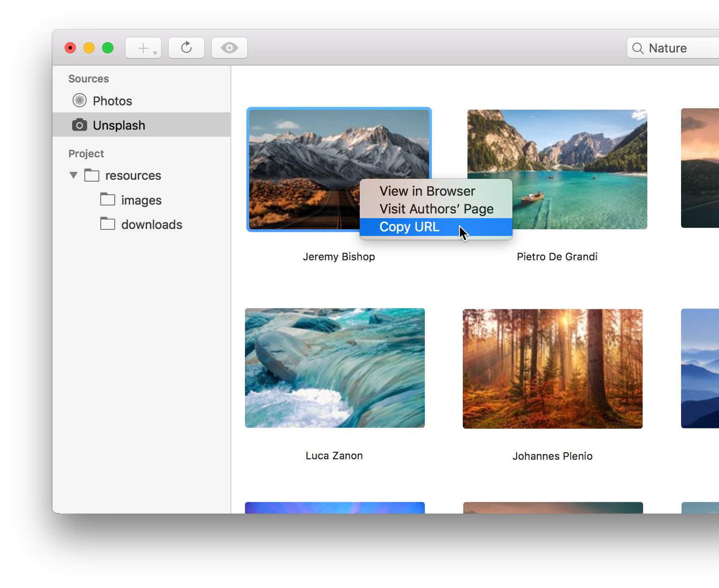Click the green zoom window button
This screenshot has width=719, height=588.
[x=108, y=48]
